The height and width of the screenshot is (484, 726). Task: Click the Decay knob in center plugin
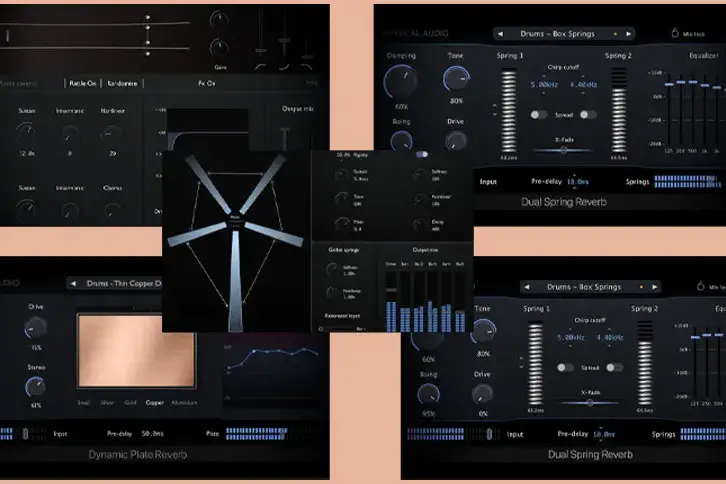(x=420, y=225)
